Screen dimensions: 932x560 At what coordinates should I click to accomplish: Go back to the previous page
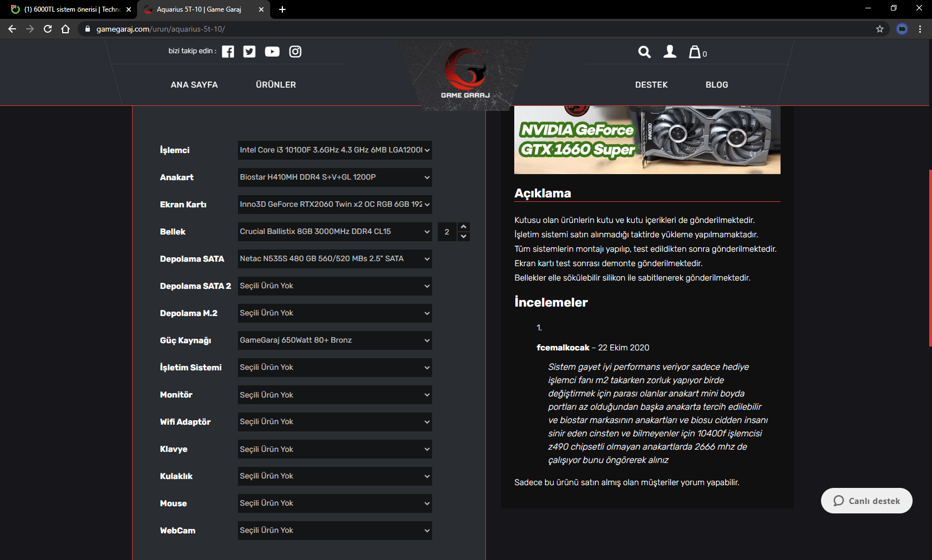tap(12, 29)
